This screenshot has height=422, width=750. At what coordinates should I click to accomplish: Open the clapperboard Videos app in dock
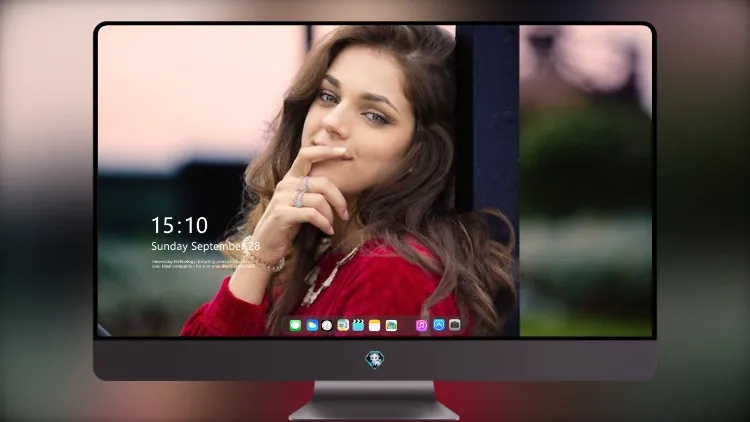point(358,325)
